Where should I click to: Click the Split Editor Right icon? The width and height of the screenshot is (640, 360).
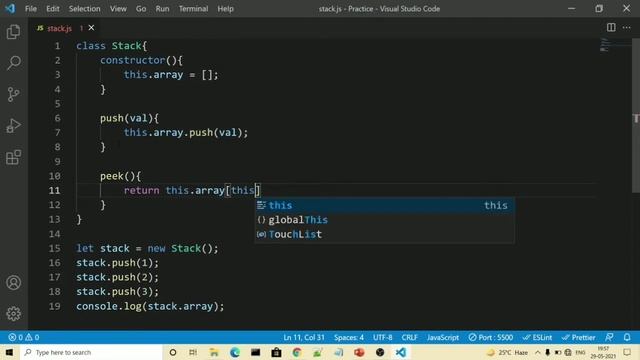click(611, 27)
